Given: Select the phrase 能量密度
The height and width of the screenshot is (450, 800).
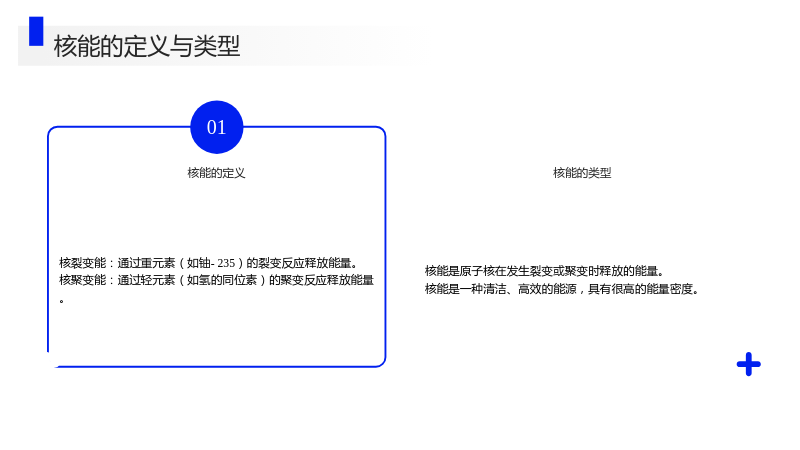Looking at the screenshot, I should click(x=669, y=289).
